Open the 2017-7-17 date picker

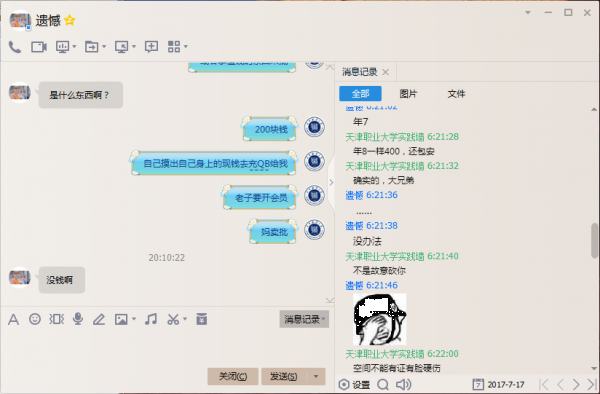[x=499, y=384]
